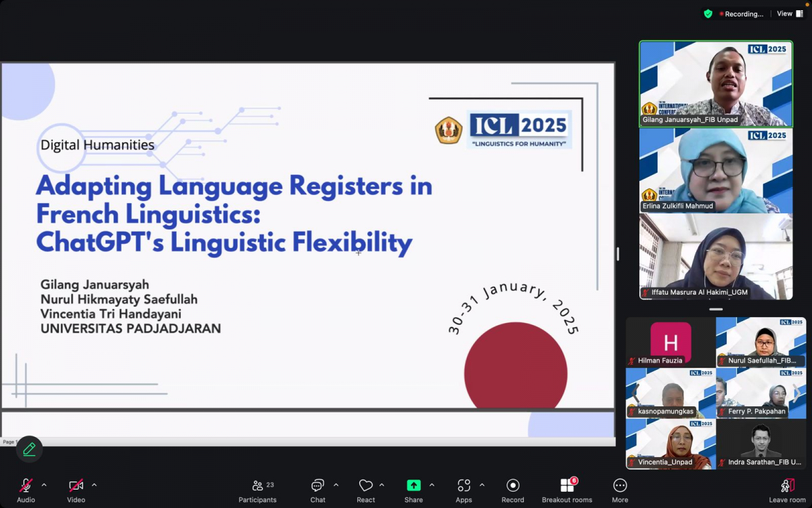This screenshot has width=812, height=508.
Task: Click Vincentia Tri Handayani on the slide
Action: tap(111, 314)
